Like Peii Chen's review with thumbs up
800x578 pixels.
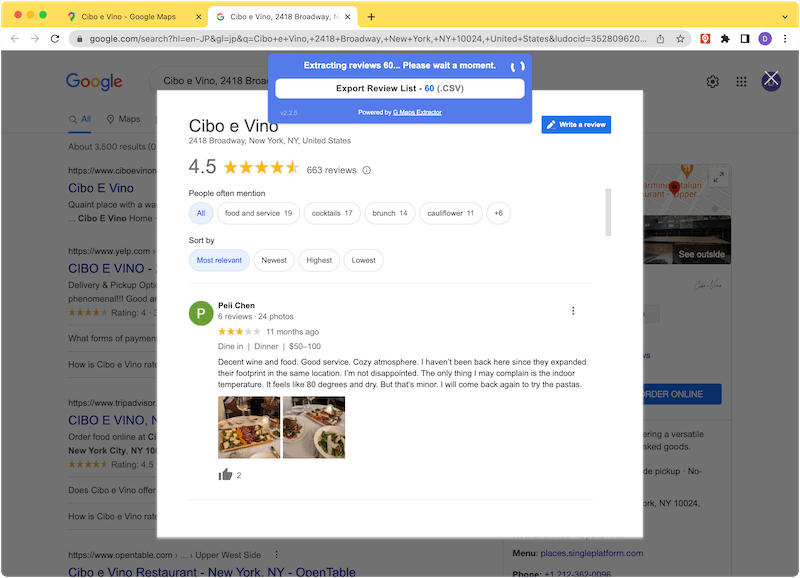point(225,475)
